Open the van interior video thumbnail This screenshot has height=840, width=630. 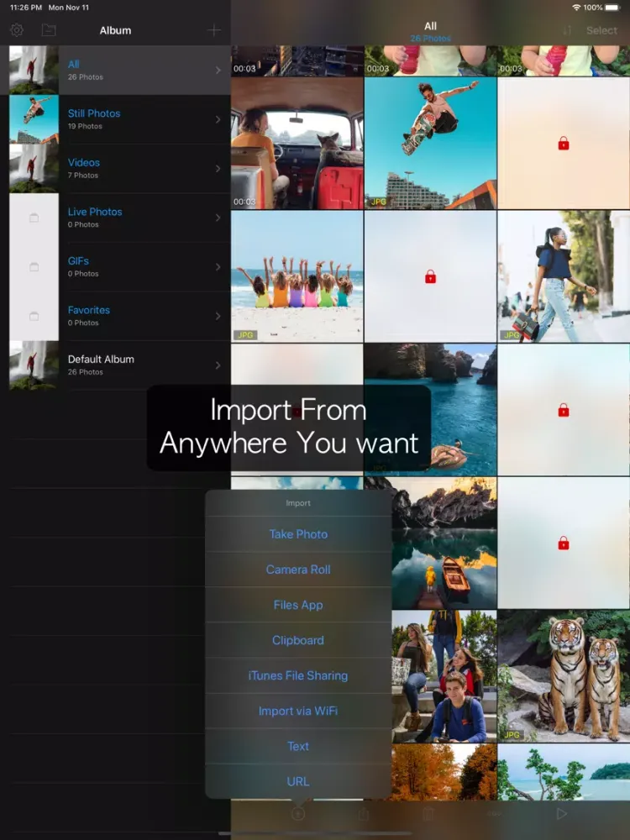point(297,143)
